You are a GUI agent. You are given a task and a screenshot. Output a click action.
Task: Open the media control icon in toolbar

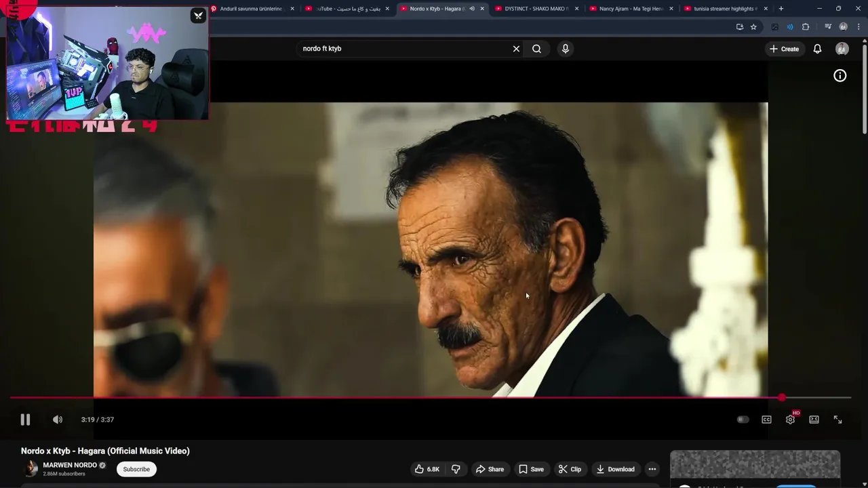pyautogui.click(x=829, y=27)
